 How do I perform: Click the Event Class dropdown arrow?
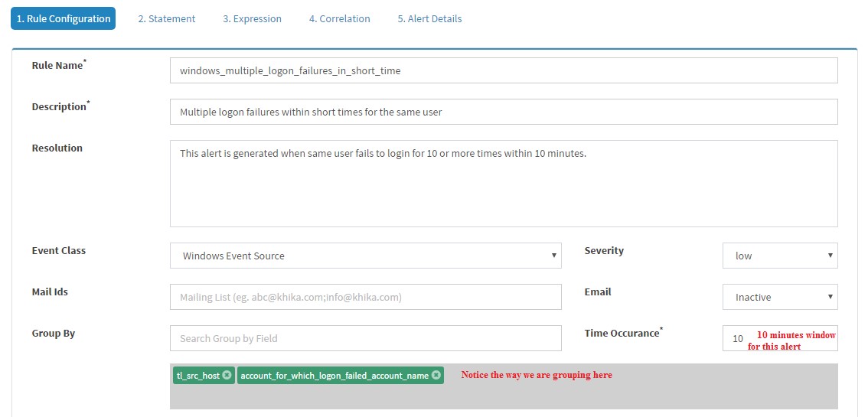tap(553, 256)
